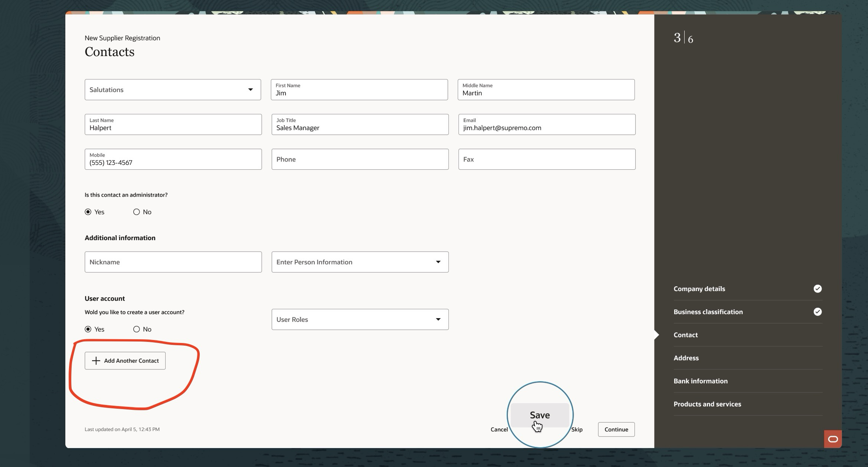Click the plus icon on Add Another Contact

pos(96,361)
